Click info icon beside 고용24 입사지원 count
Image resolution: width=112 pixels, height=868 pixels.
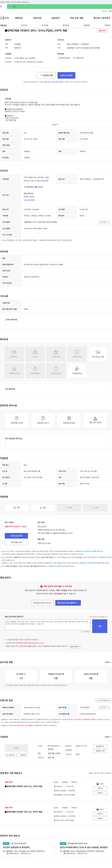click(x=97, y=674)
